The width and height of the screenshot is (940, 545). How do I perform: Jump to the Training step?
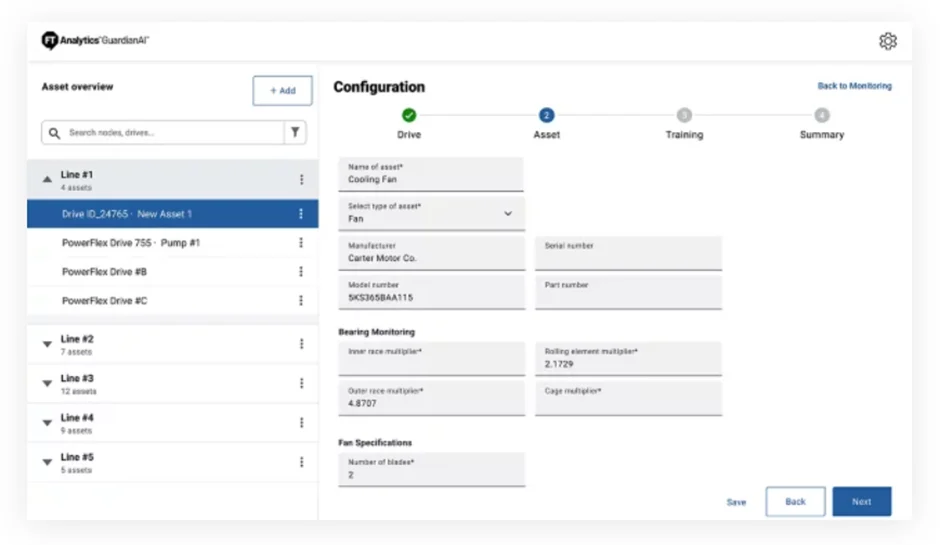[684, 116]
